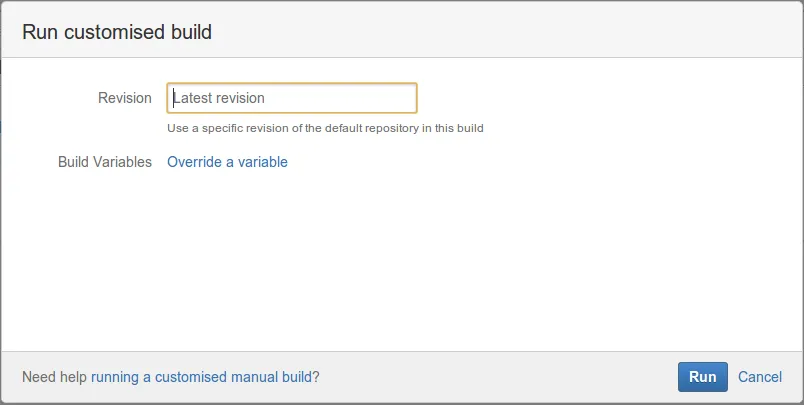Cancel the customised build dialog
804x405 pixels.
pyautogui.click(x=760, y=377)
